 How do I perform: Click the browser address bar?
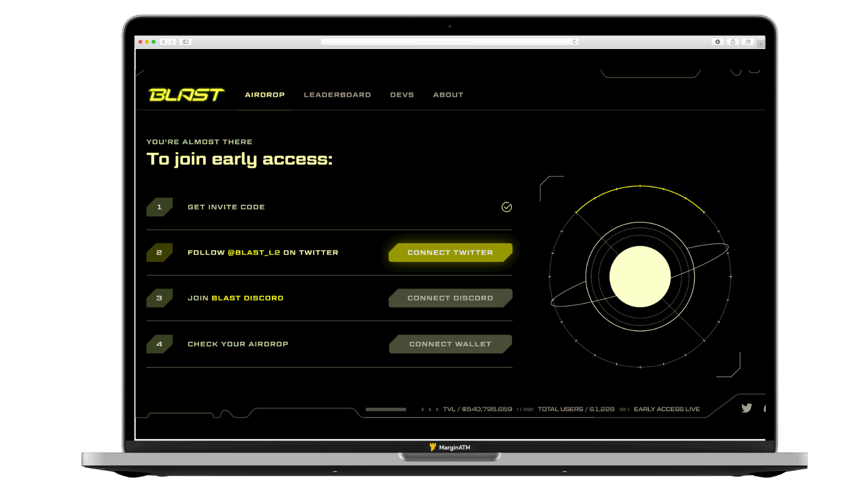point(449,42)
